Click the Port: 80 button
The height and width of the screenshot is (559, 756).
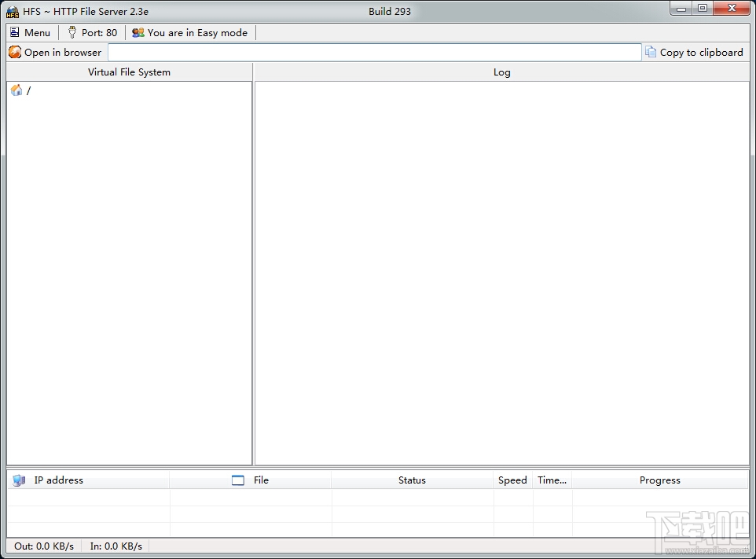click(x=93, y=32)
